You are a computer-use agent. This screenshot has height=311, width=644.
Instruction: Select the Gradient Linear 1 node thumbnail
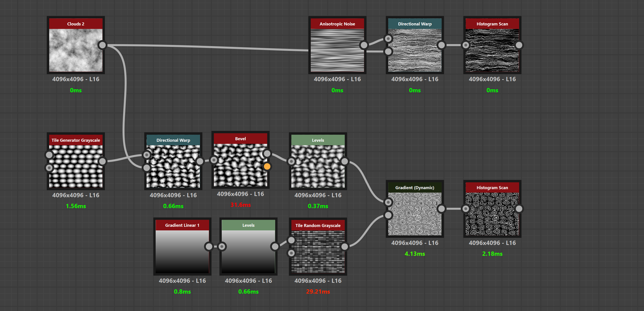tap(182, 252)
